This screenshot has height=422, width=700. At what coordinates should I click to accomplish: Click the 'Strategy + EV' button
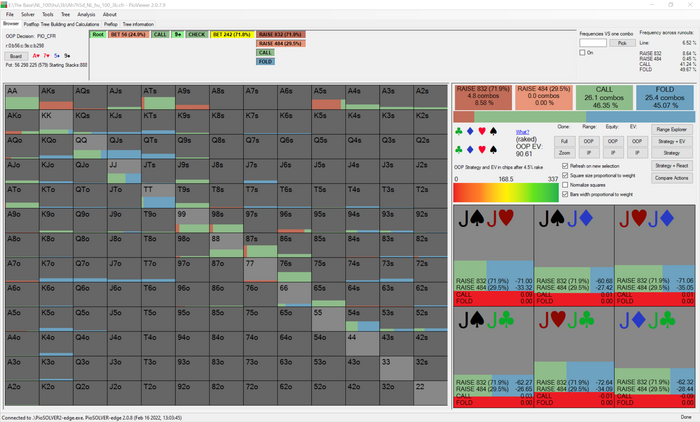(x=671, y=141)
